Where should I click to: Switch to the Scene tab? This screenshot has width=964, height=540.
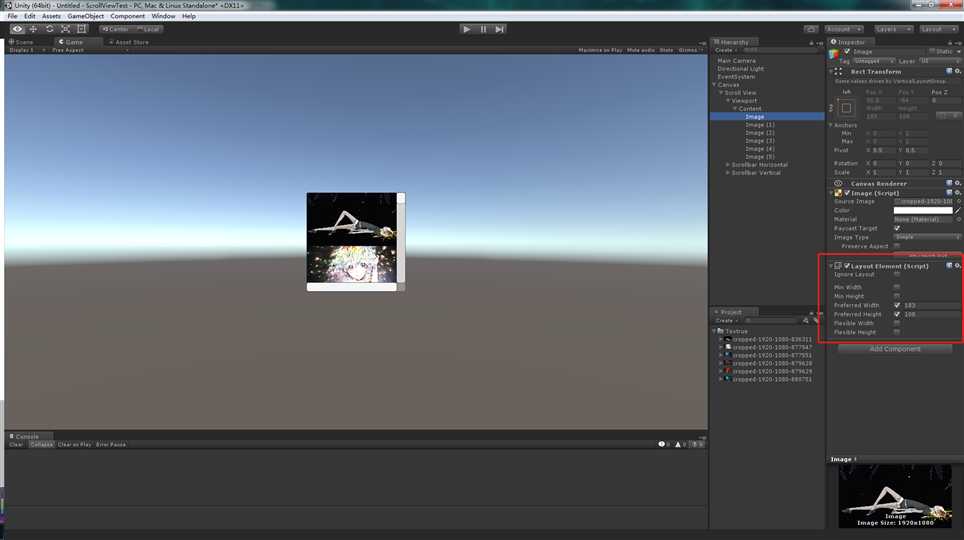pyautogui.click(x=22, y=42)
